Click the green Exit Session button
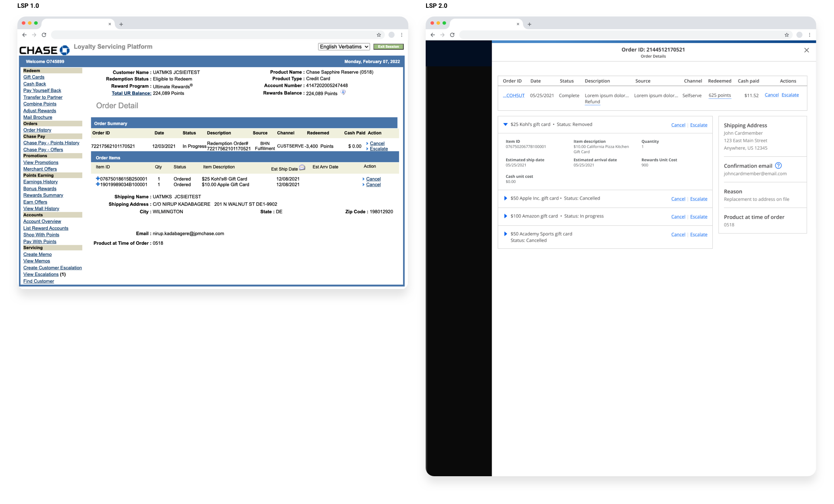834x504 pixels. 388,46
